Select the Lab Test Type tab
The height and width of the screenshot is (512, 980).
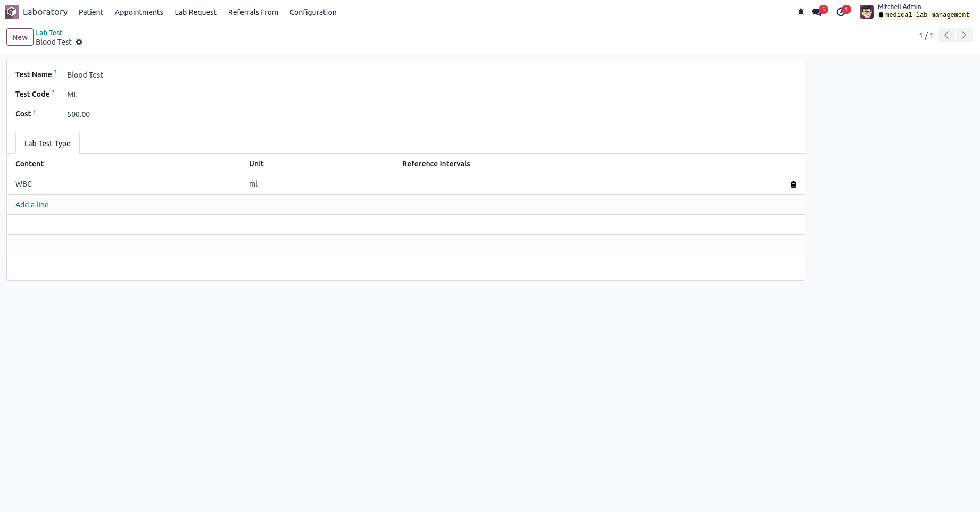tap(47, 144)
